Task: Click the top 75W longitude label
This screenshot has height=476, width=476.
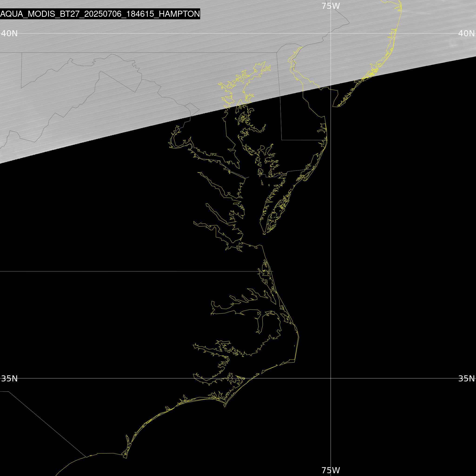Action: coord(331,6)
